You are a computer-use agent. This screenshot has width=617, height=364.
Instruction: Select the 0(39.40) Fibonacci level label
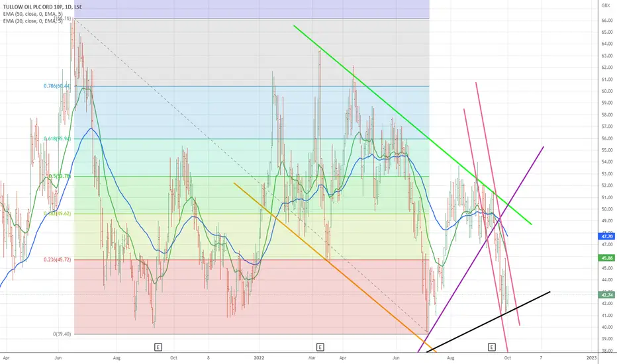(62, 334)
